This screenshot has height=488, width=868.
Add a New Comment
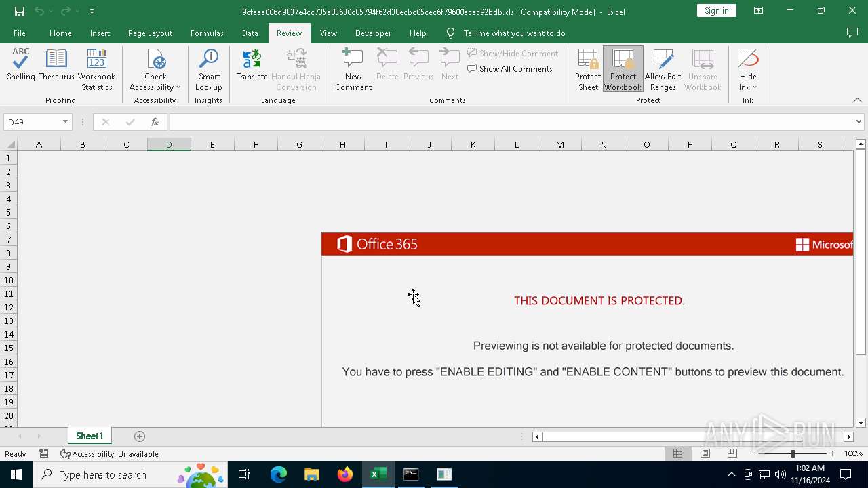coord(353,70)
